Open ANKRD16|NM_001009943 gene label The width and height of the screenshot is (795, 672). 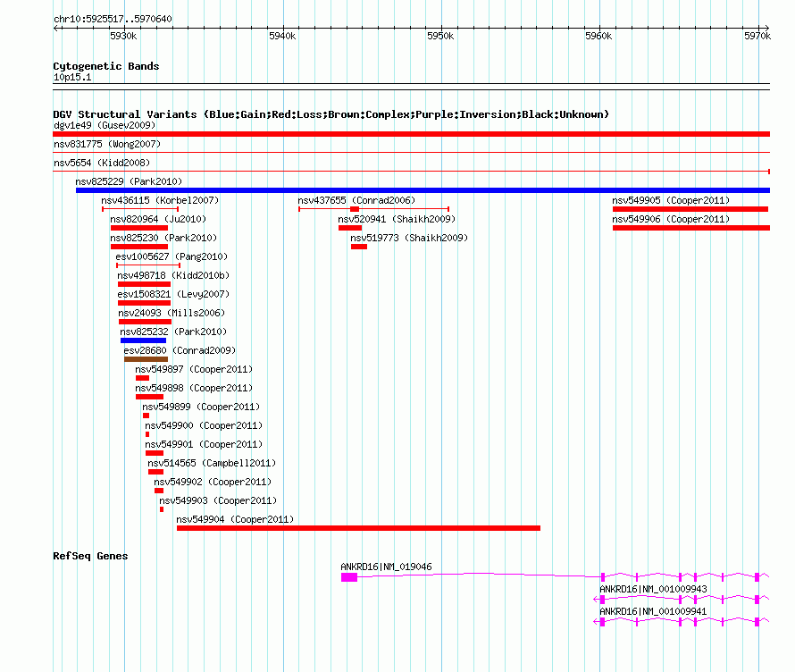point(653,589)
